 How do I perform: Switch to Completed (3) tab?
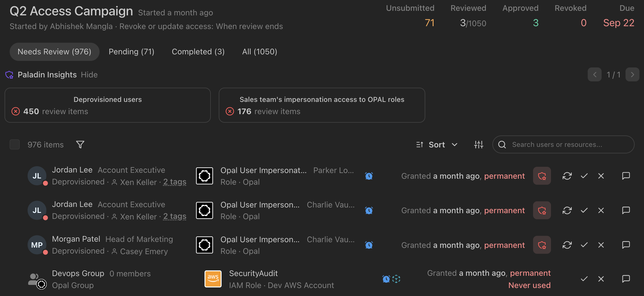click(x=198, y=52)
